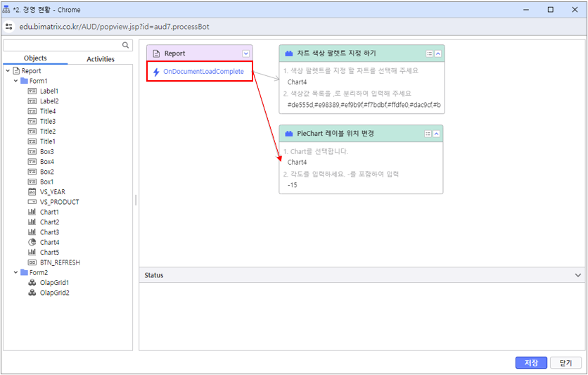Select Box1 in the object tree
Screen dimensions: 588x375
point(47,182)
